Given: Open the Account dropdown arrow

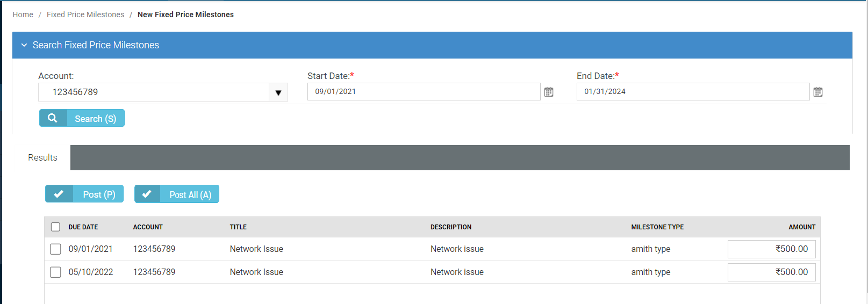Looking at the screenshot, I should pyautogui.click(x=278, y=92).
